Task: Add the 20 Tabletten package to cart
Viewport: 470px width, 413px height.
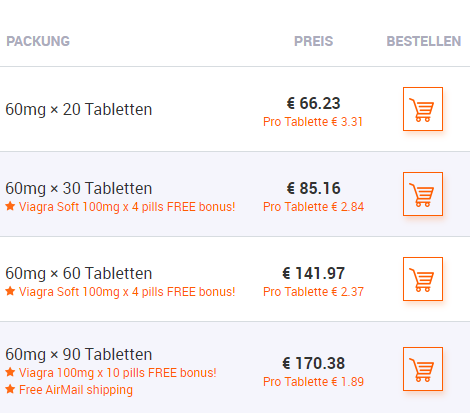Action: coord(423,109)
